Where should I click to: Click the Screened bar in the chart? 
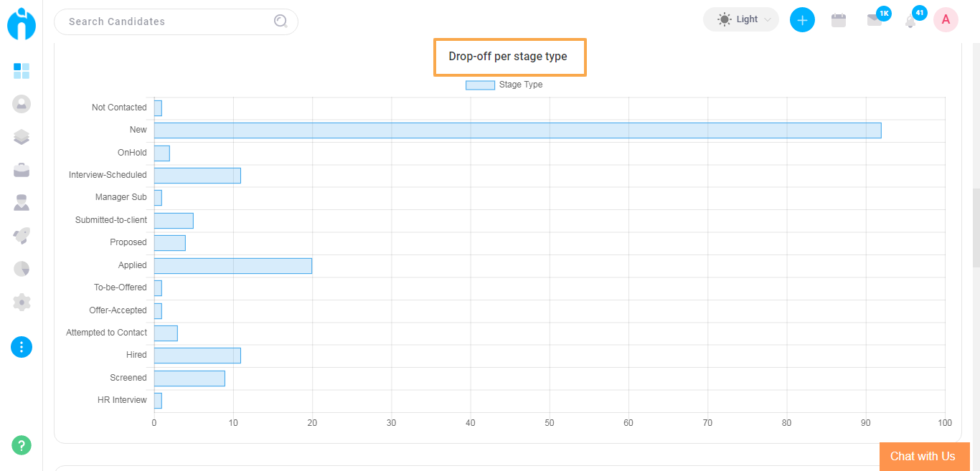coord(189,378)
